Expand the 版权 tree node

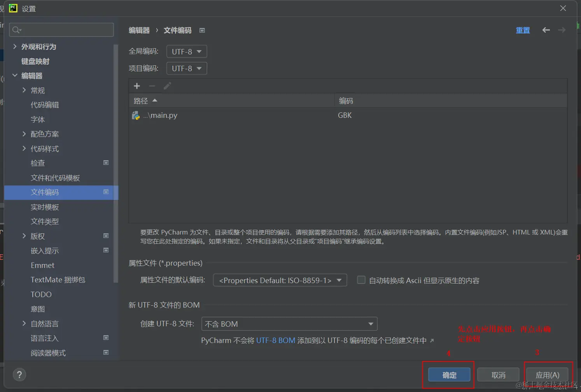(24, 236)
